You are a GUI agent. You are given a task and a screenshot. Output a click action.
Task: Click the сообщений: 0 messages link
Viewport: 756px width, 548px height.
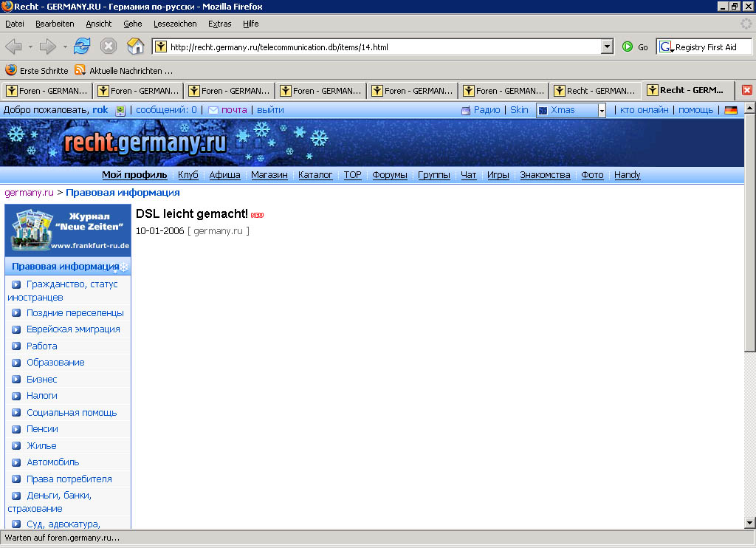166,110
